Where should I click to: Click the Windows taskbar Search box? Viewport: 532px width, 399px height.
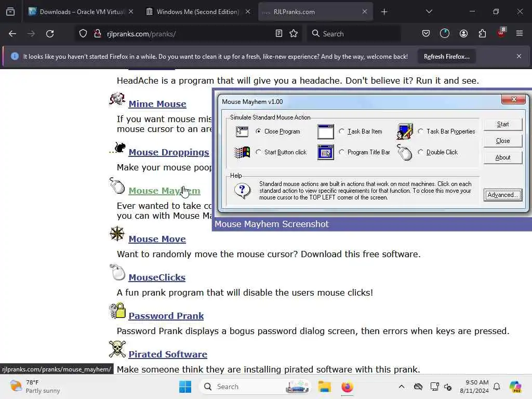point(255,387)
